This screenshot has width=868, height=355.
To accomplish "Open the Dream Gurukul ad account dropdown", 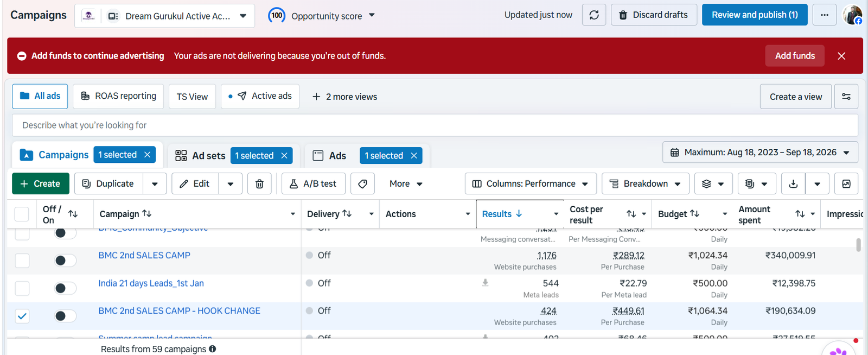I will [164, 16].
